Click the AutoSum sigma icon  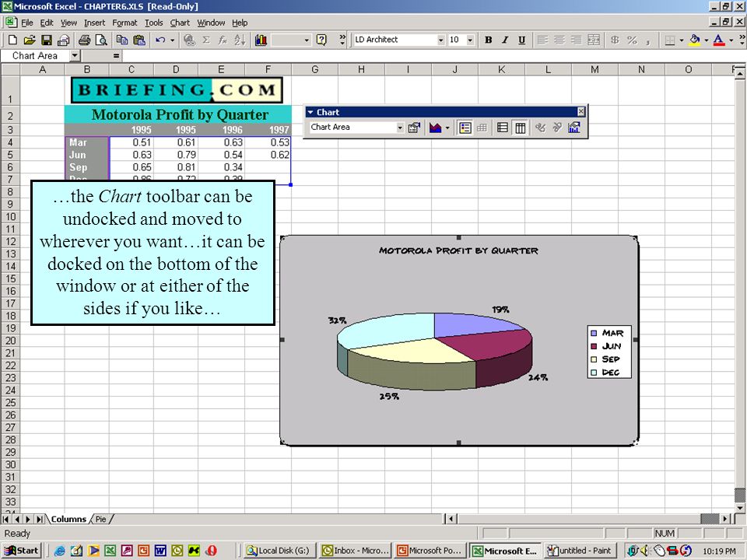[206, 40]
